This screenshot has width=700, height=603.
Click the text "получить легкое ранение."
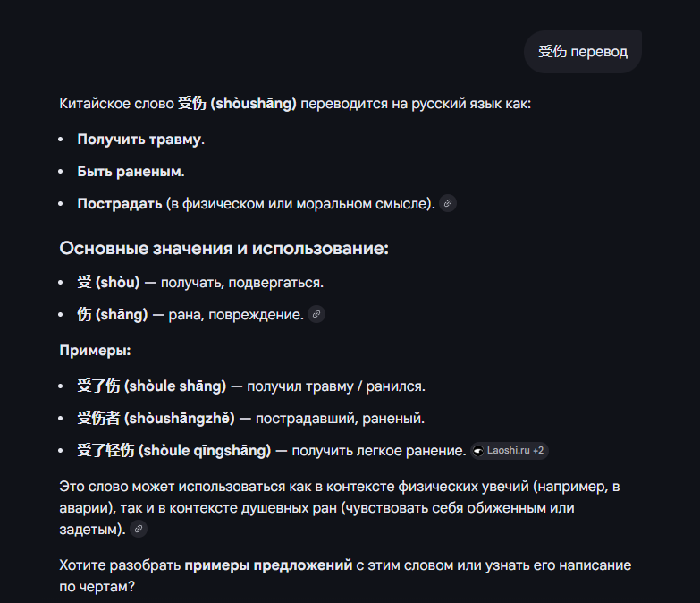tap(379, 451)
